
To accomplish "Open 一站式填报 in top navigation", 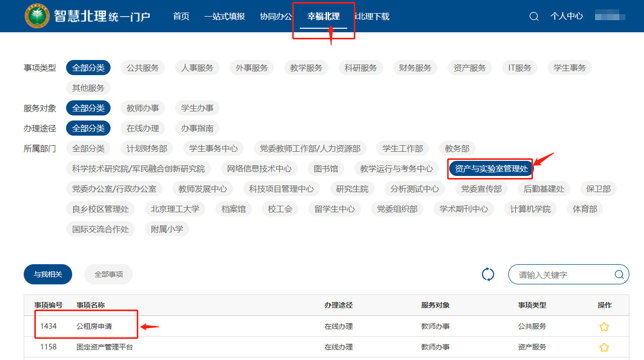I will (224, 16).
